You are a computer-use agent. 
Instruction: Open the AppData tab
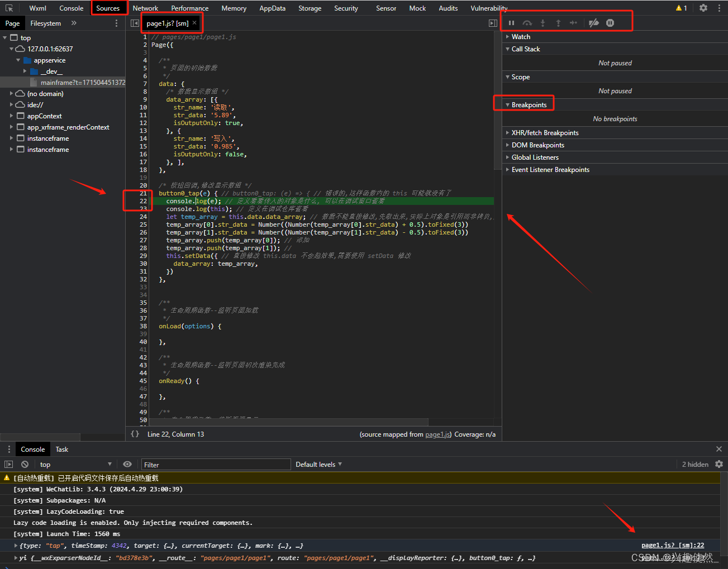pyautogui.click(x=273, y=8)
